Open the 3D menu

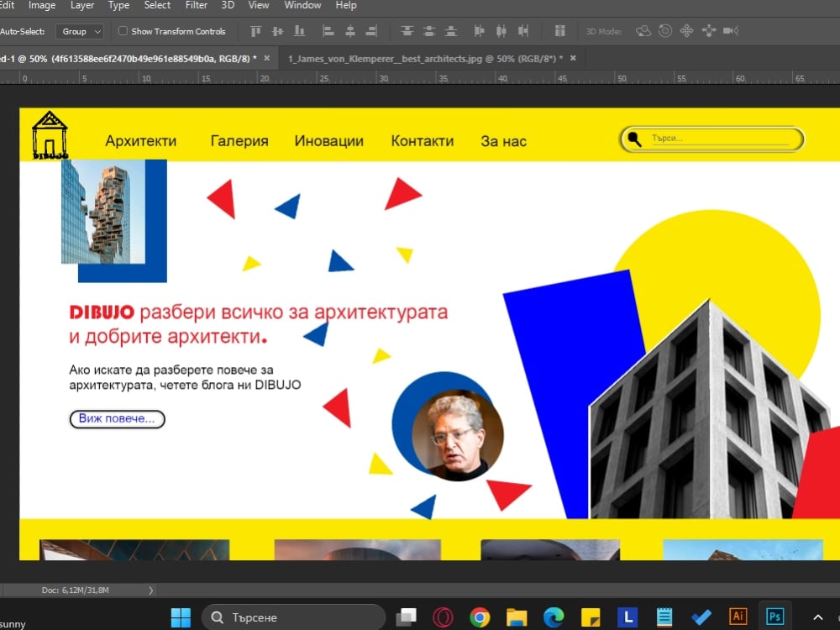coord(228,5)
